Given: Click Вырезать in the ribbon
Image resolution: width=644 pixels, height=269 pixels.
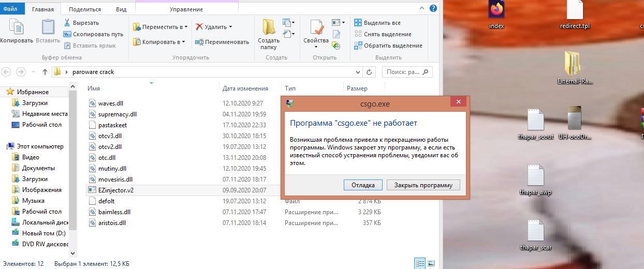Looking at the screenshot, I should tap(81, 23).
